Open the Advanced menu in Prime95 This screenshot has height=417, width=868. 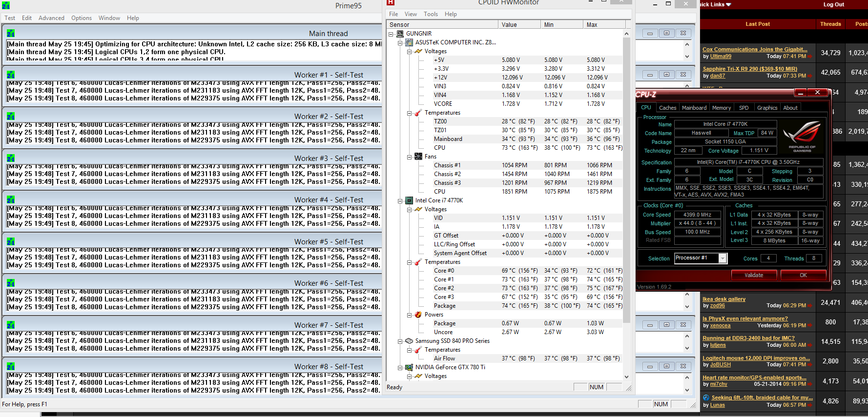point(51,18)
